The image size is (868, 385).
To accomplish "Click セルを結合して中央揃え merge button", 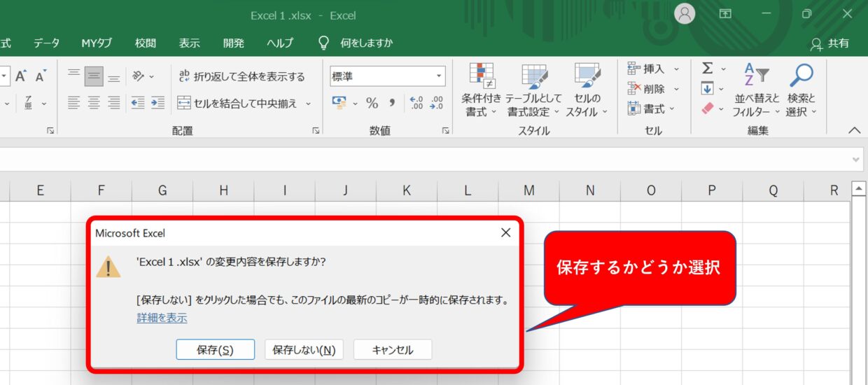I will [237, 104].
